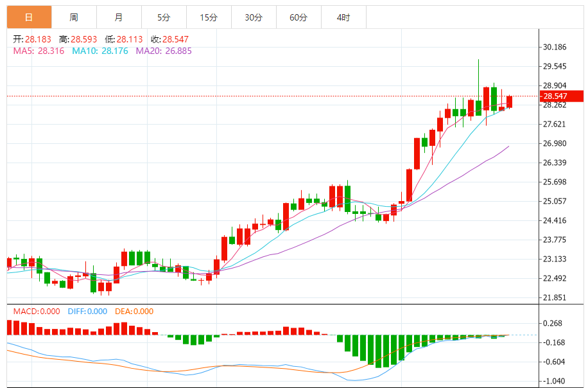Click the DIFF:0.000 label
588x388 pixels.
pos(87,312)
